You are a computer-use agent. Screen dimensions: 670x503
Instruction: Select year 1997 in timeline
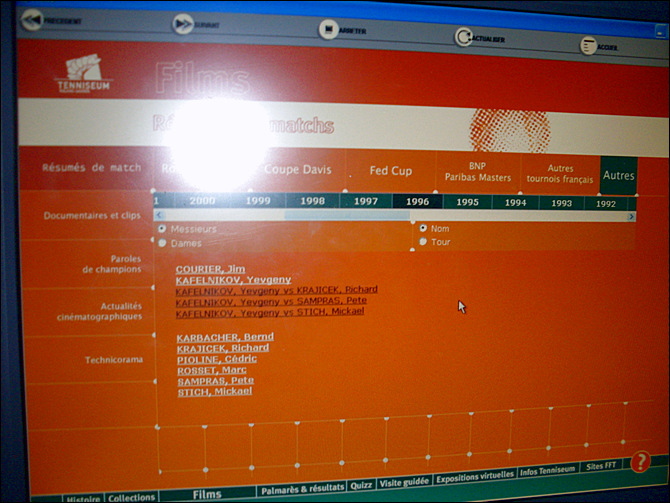coord(366,201)
